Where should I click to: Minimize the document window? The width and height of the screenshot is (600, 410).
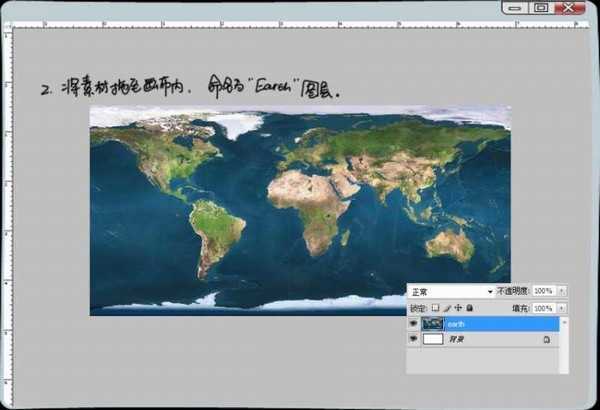515,7
